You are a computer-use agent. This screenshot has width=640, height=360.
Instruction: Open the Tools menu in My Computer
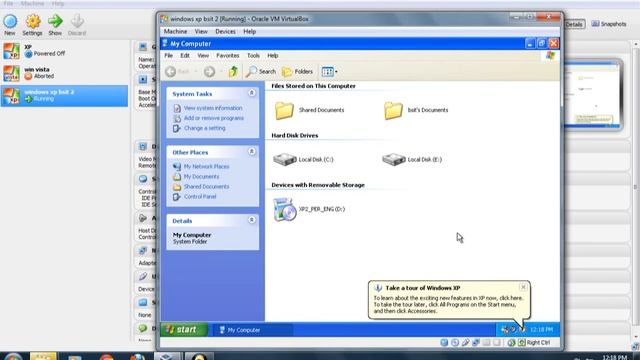[x=253, y=56]
